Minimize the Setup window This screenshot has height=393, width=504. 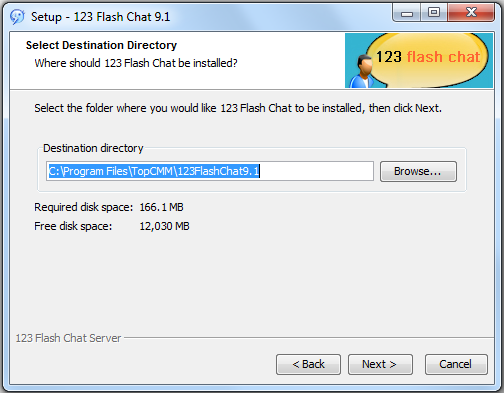tap(407, 13)
